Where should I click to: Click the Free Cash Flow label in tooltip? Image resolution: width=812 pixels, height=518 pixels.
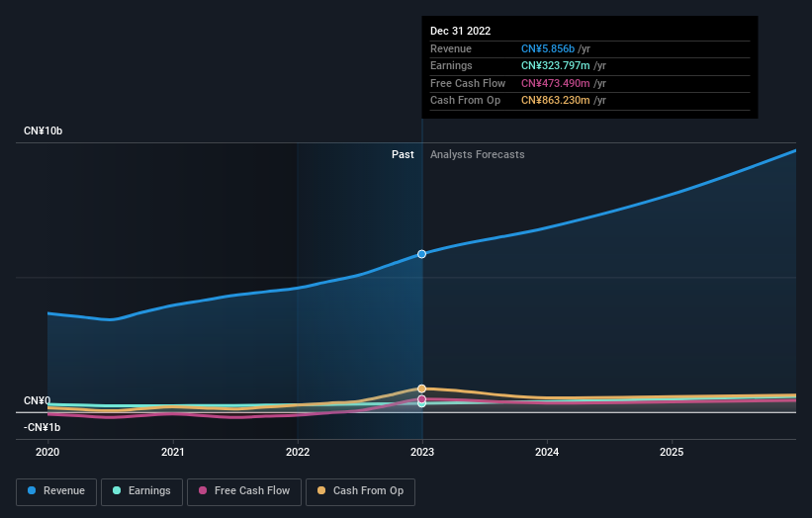[x=468, y=83]
